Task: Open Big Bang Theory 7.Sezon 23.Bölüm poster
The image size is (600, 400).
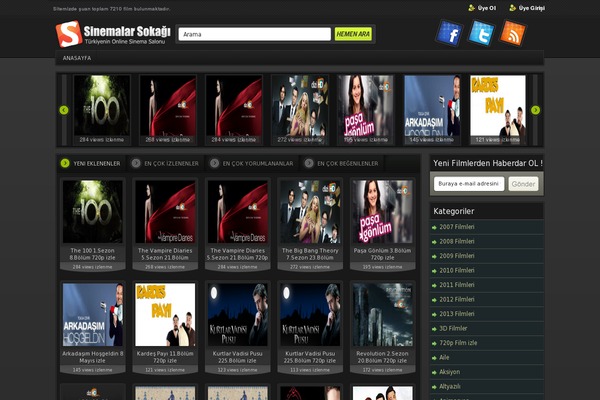Action: (310, 212)
